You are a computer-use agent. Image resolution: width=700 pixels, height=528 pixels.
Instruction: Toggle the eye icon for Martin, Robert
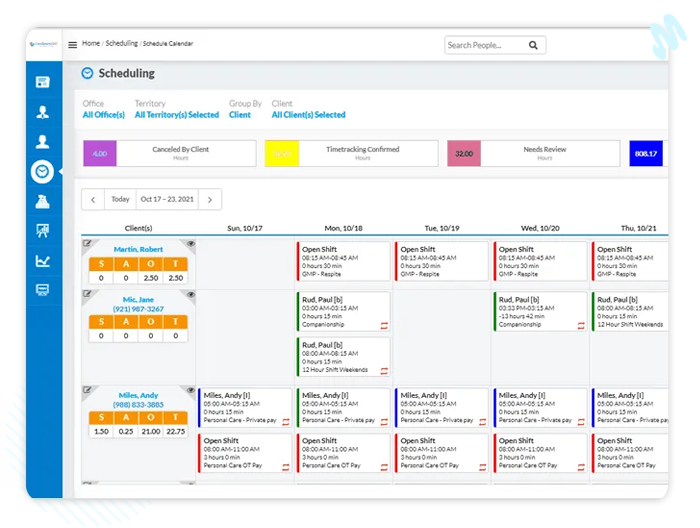[190, 244]
